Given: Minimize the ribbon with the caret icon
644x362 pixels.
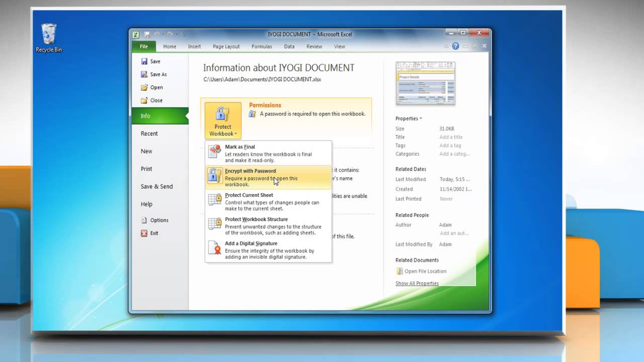Looking at the screenshot, I should [x=446, y=46].
